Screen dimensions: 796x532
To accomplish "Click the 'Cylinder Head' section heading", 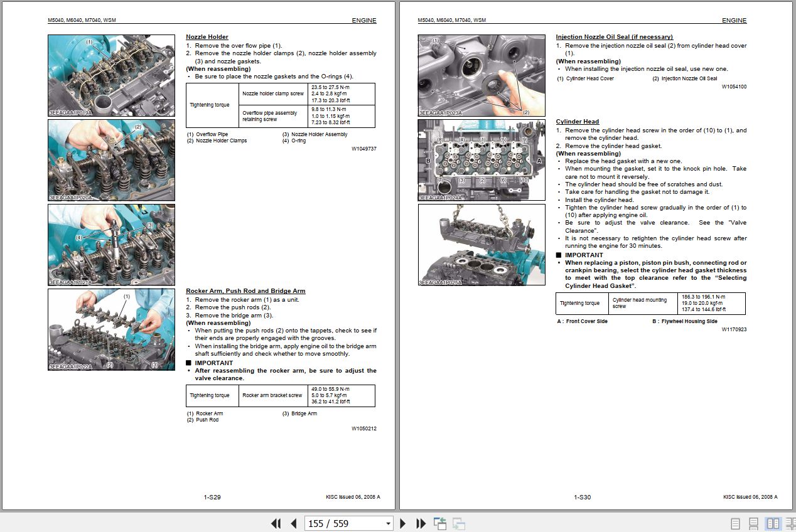I will [x=578, y=122].
